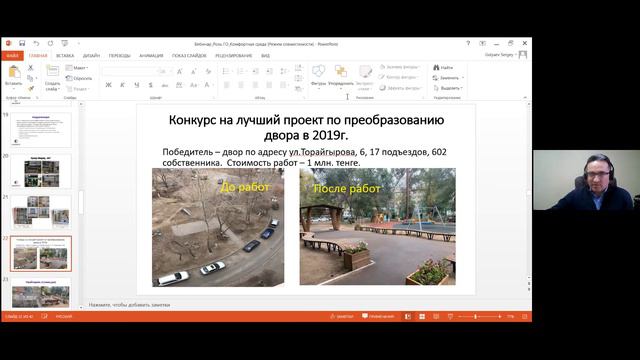Open Select (Выделить) dropdown
640x360 pixels.
coord(448,88)
